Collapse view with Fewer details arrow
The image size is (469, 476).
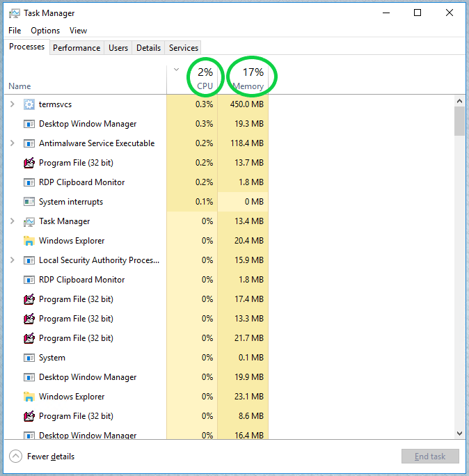pos(15,456)
